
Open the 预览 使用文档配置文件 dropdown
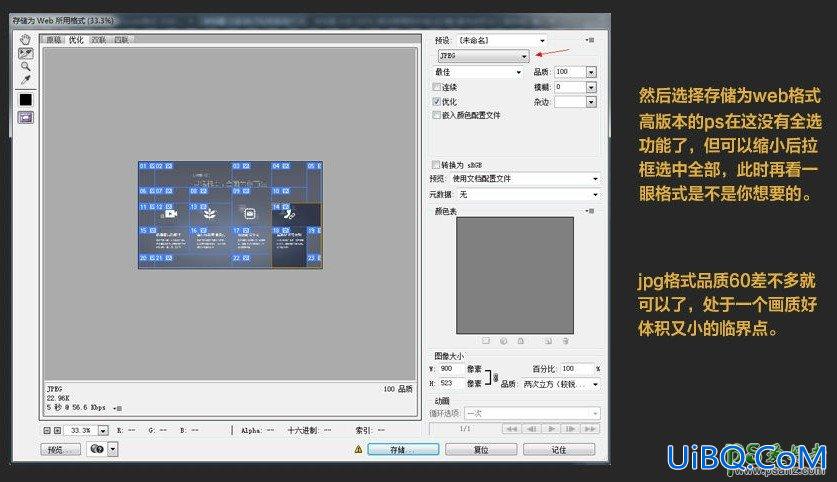[524, 179]
